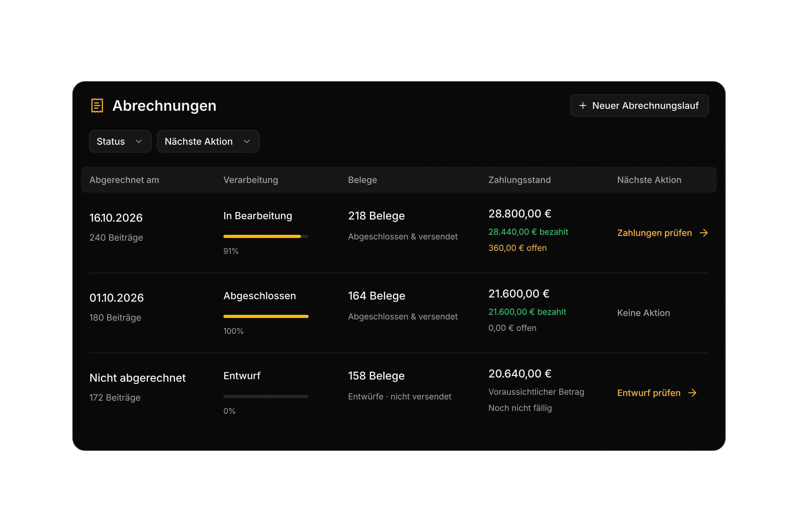Click 180 Beiträge
798x532 pixels.
pyautogui.click(x=115, y=318)
